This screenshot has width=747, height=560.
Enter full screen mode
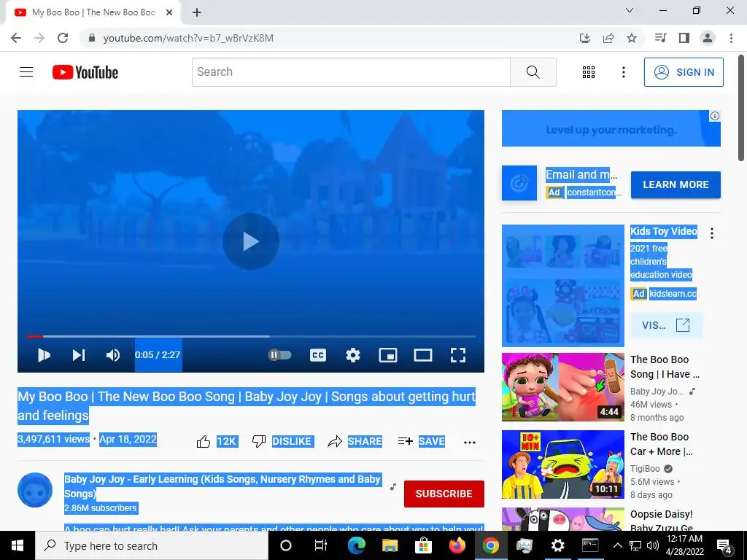click(458, 355)
